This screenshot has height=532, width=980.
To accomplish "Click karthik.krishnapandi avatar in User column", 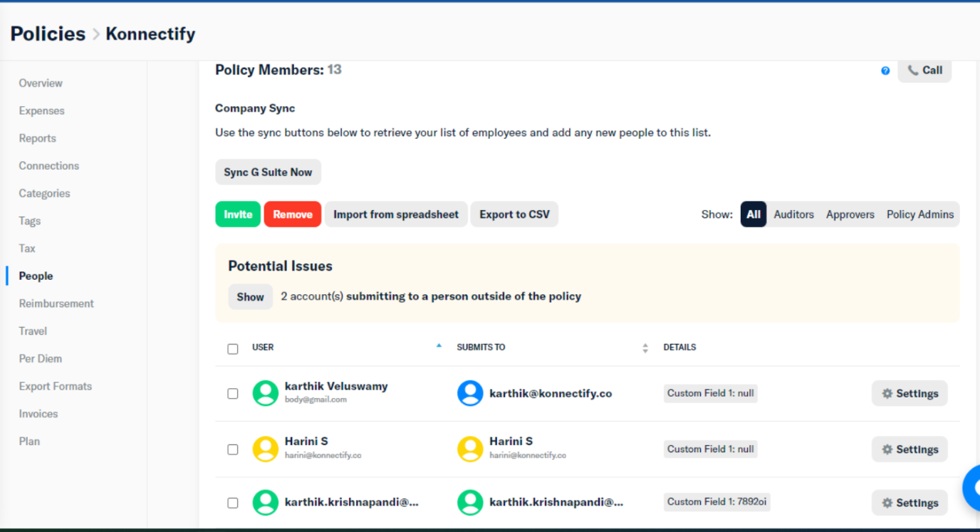I will pyautogui.click(x=266, y=502).
